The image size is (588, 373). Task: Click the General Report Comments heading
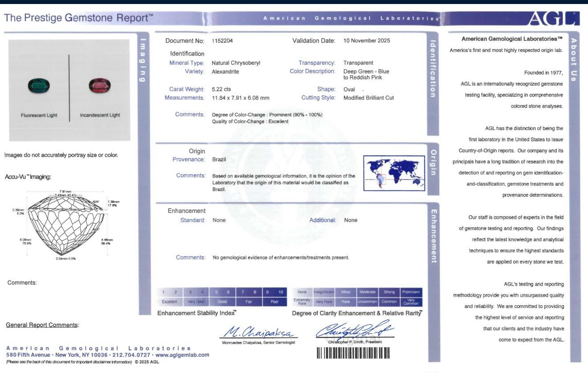tap(42, 325)
